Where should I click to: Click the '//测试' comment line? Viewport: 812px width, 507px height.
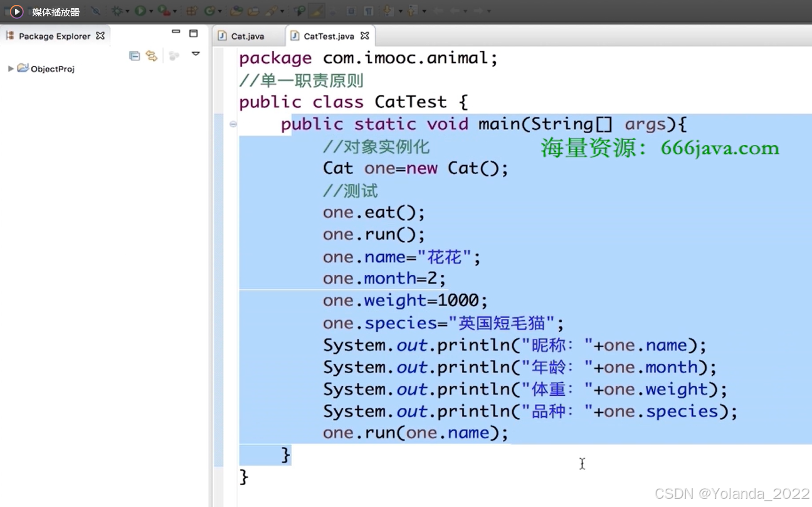[351, 191]
